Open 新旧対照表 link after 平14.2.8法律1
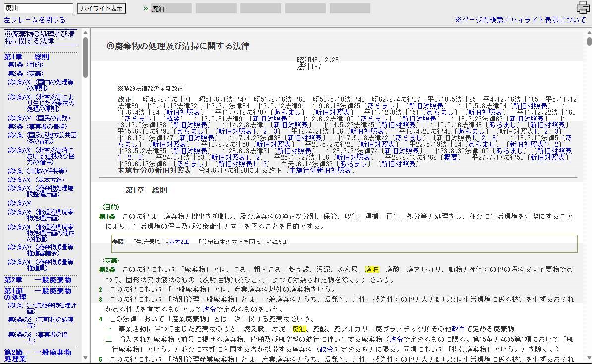 [291, 125]
